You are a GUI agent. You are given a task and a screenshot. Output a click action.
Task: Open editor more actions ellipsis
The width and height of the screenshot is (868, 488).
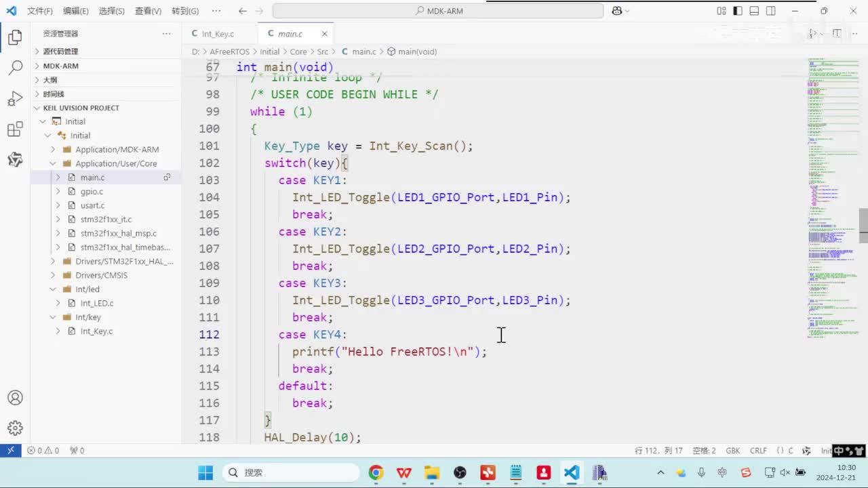pos(853,33)
